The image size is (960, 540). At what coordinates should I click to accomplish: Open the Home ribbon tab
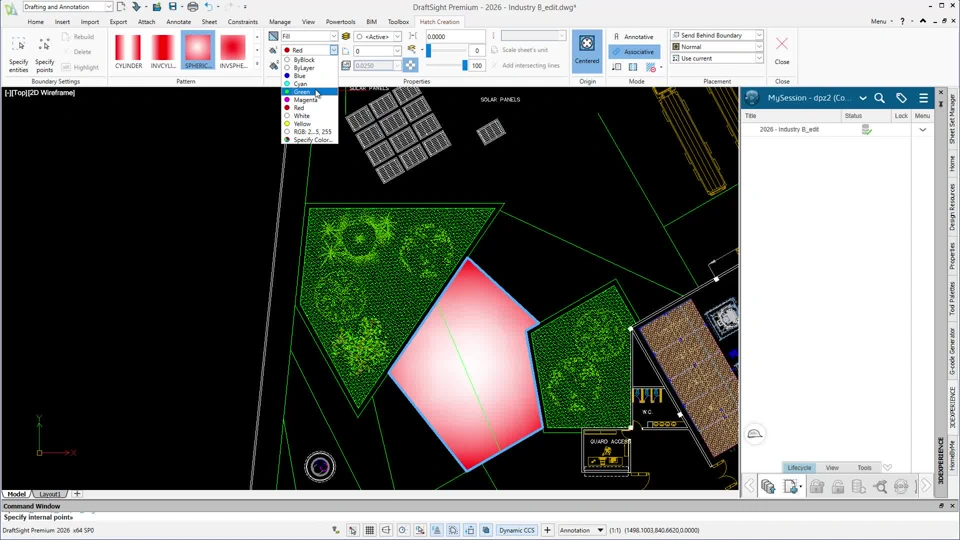tap(36, 21)
